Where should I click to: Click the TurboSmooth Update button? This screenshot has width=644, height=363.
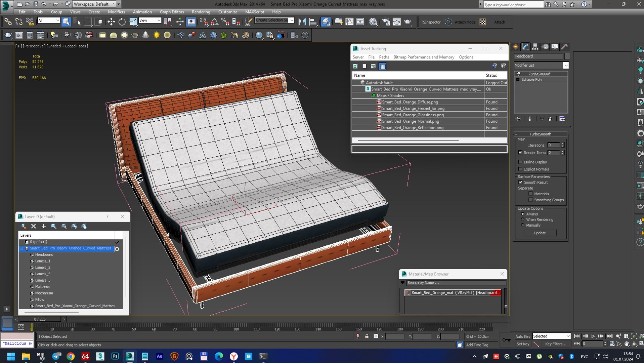540,233
